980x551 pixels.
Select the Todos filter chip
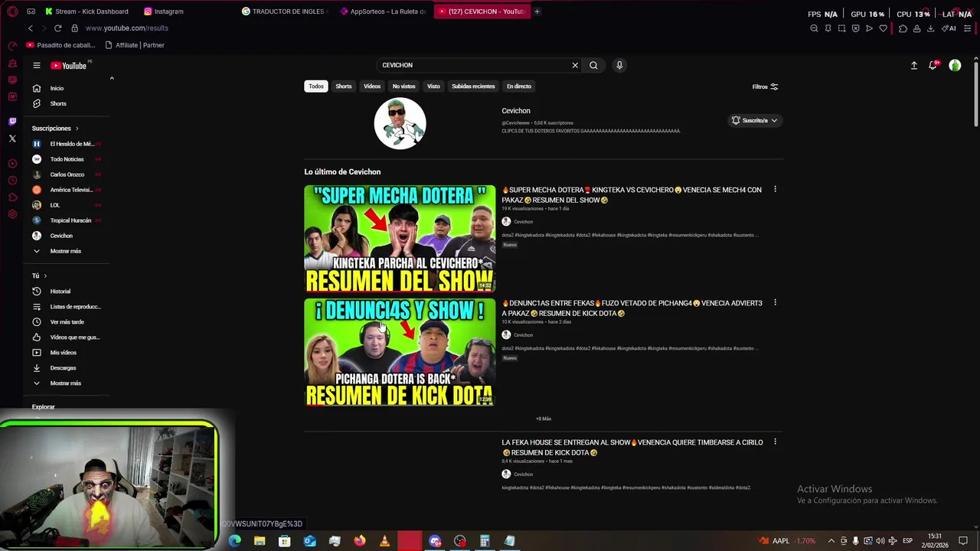tap(316, 86)
